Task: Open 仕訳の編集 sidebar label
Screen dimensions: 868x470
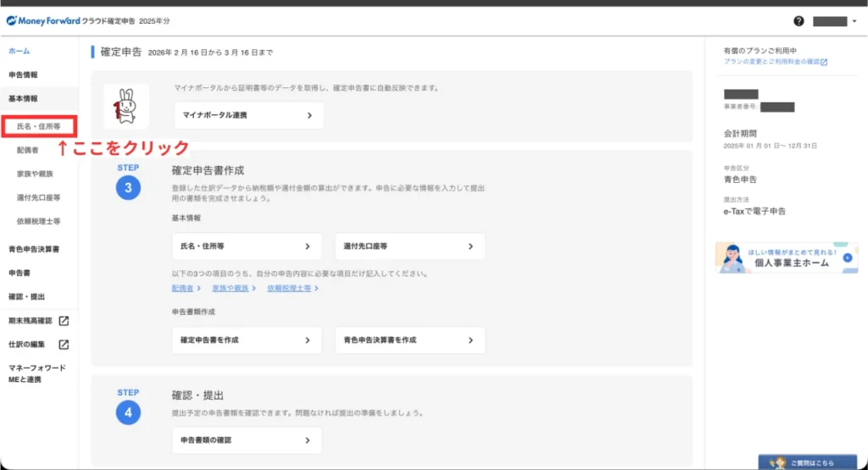Action: tap(26, 345)
